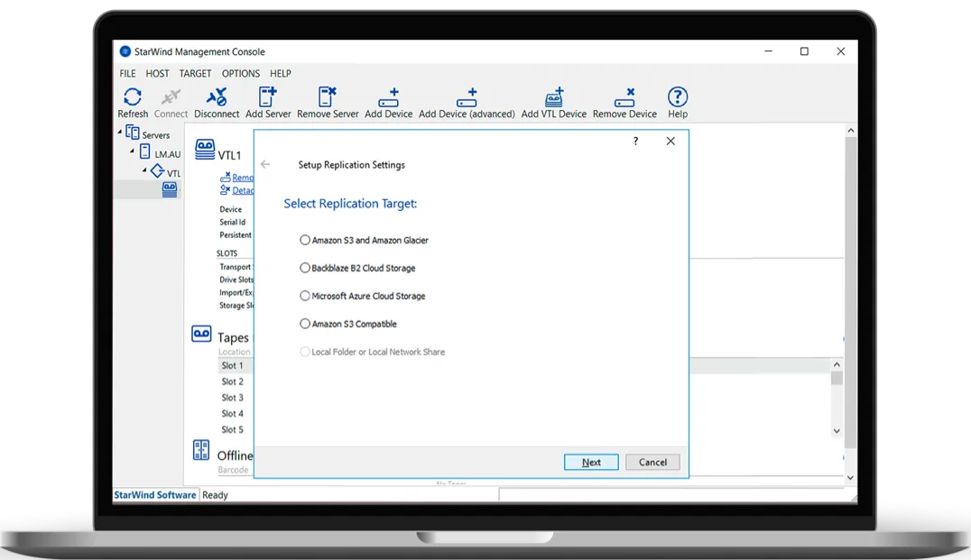Screen dimensions: 971x560
Task: Click the LM.AU server label
Action: 167,154
